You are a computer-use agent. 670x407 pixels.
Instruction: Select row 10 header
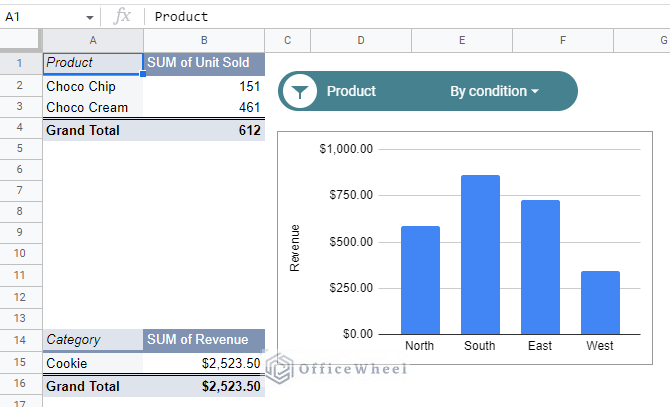pos(21,253)
